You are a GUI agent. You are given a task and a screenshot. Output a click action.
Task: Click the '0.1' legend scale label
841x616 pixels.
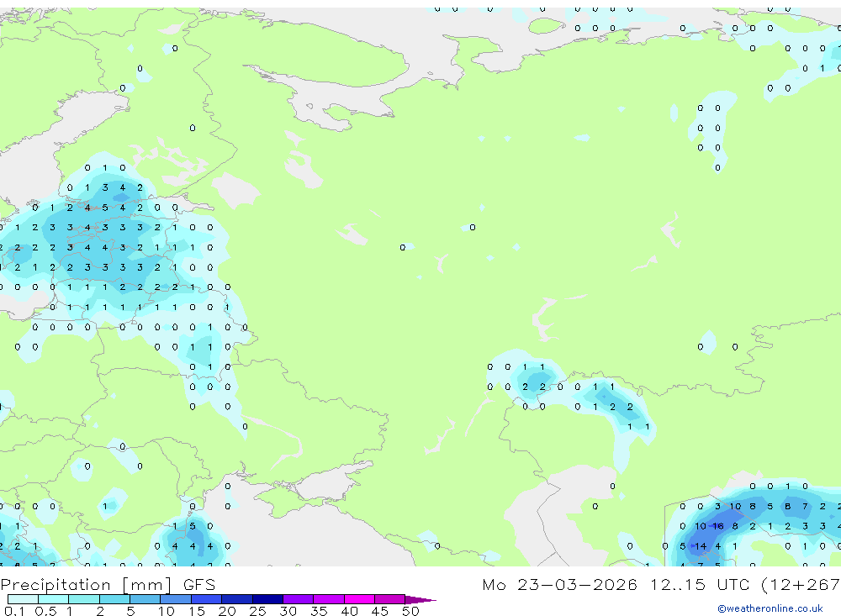tap(14, 611)
